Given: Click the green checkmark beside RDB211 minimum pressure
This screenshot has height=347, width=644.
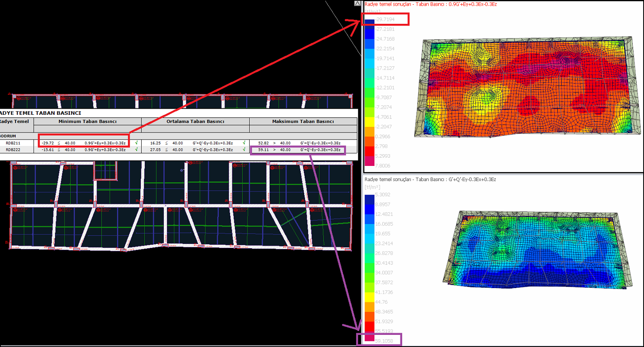Looking at the screenshot, I should point(137,143).
